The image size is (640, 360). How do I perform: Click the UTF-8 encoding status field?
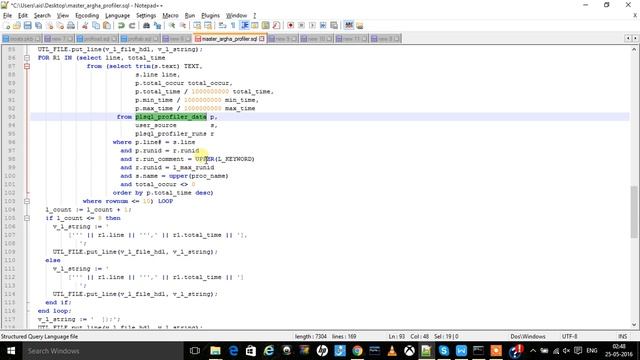569,336
